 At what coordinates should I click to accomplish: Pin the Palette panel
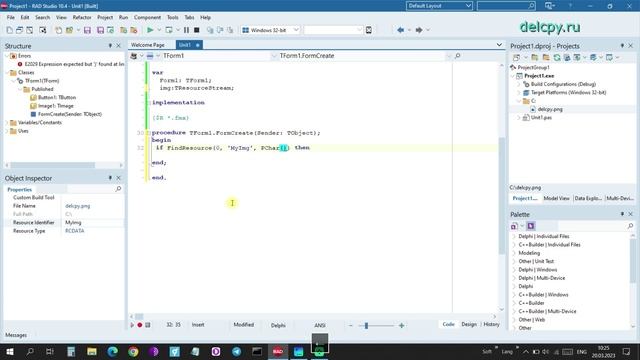point(622,214)
